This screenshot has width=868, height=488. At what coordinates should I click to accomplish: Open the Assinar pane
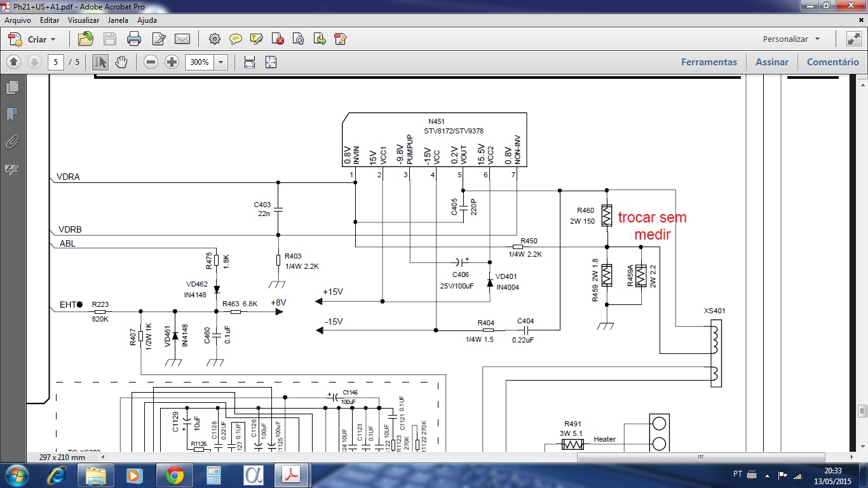[772, 62]
